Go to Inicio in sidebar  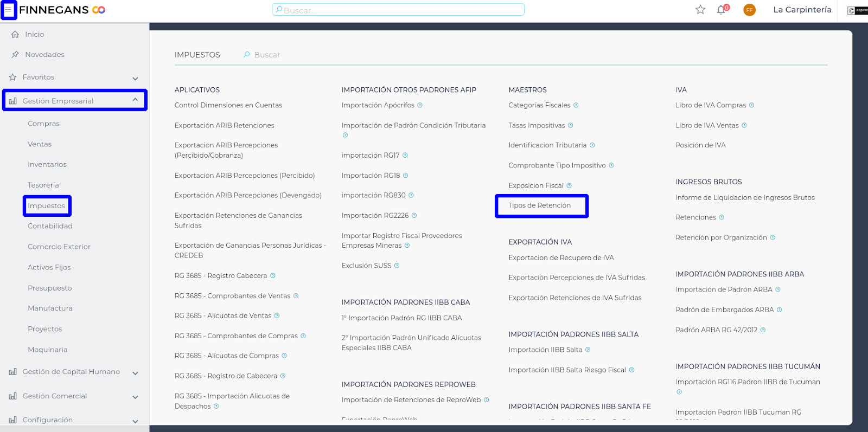(34, 34)
